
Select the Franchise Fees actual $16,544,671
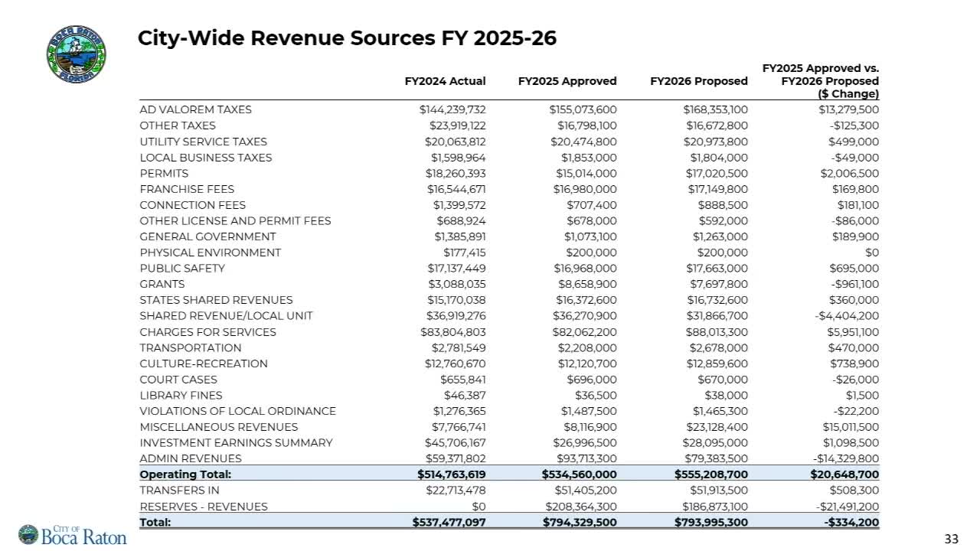tap(456, 189)
